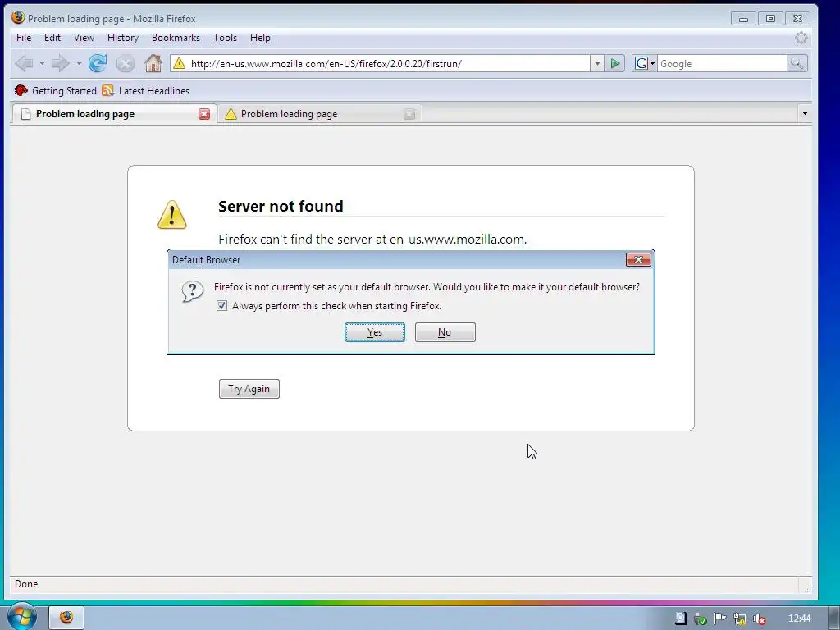The height and width of the screenshot is (630, 840).
Task: Click the Show desktop strip
Action: tap(834, 619)
